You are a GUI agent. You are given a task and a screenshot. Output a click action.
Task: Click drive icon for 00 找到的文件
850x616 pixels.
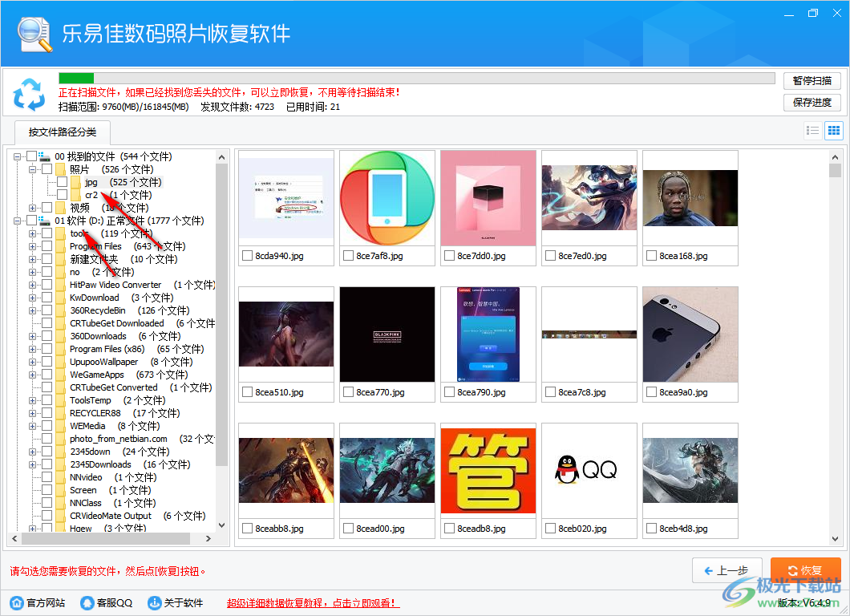click(44, 156)
